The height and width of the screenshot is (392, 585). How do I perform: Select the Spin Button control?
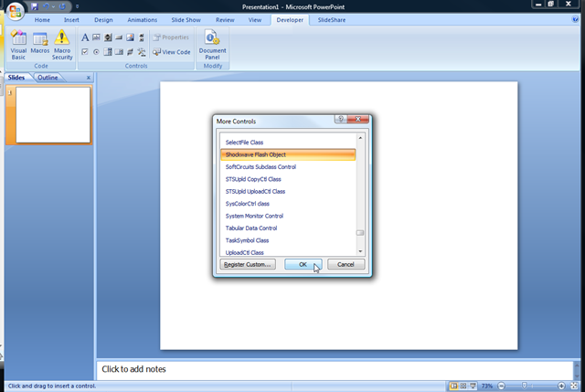(x=108, y=37)
